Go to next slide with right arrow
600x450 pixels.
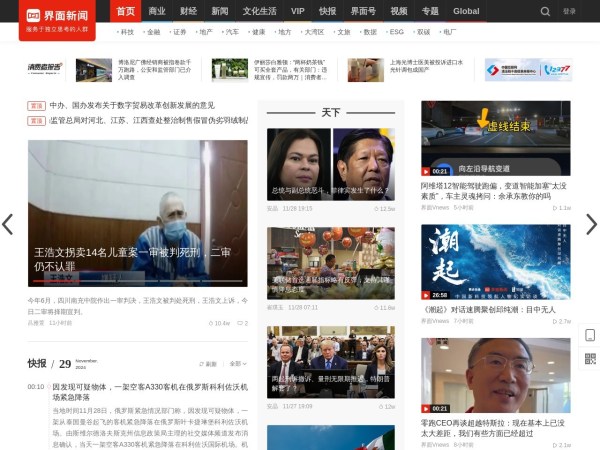coord(591,224)
